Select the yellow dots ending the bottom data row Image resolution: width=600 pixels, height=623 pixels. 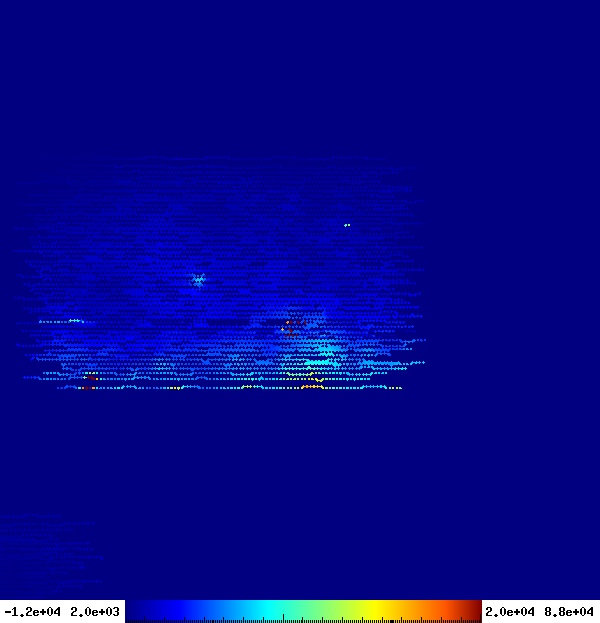pos(395,388)
